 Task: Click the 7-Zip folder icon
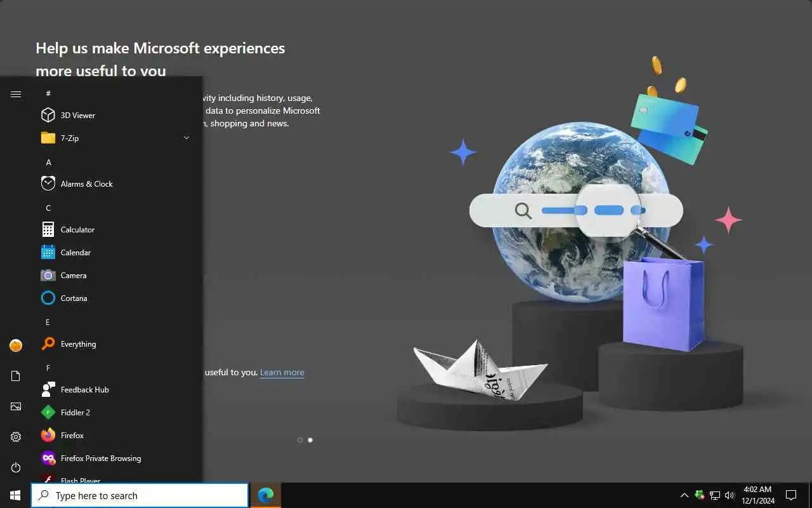pos(48,138)
